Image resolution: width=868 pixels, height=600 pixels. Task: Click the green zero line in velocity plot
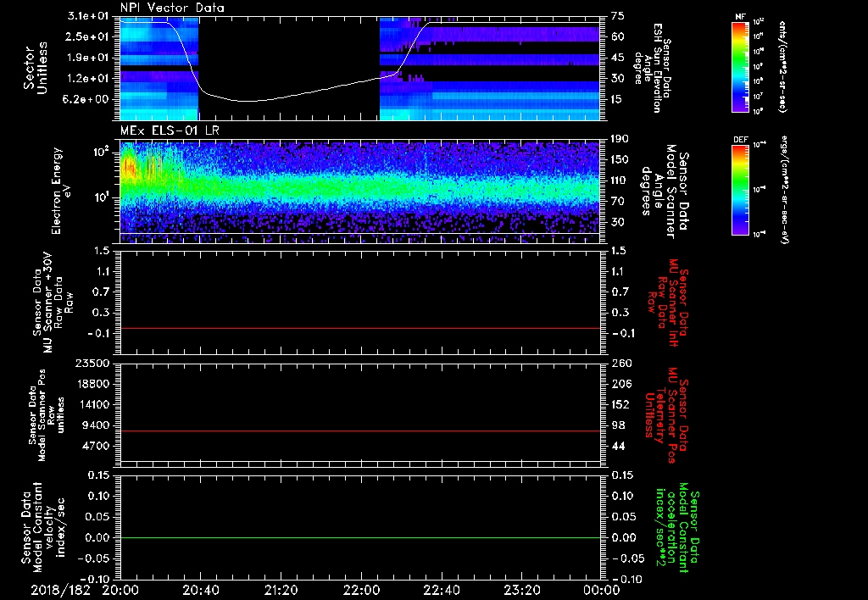359,537
